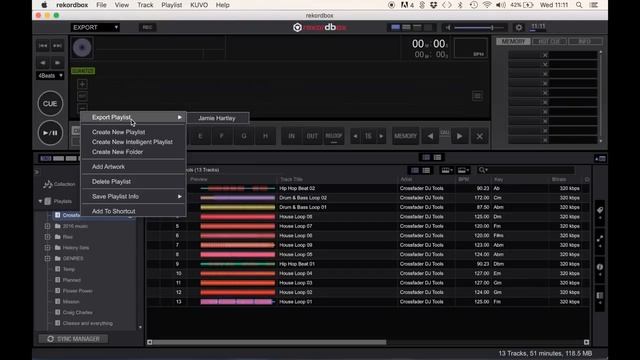Sort by the Track Title column
640x360 pixels.
tap(291, 179)
